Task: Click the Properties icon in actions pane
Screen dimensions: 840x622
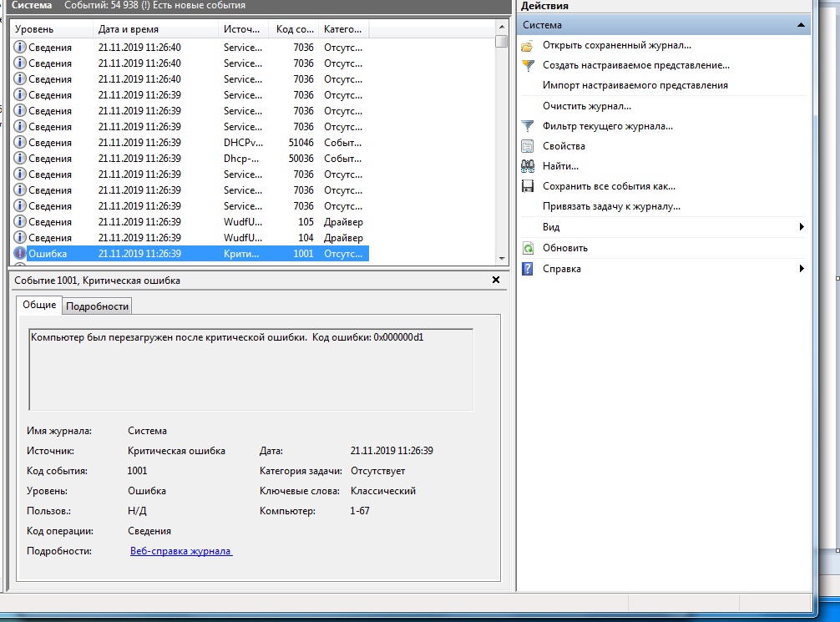Action: point(527,146)
